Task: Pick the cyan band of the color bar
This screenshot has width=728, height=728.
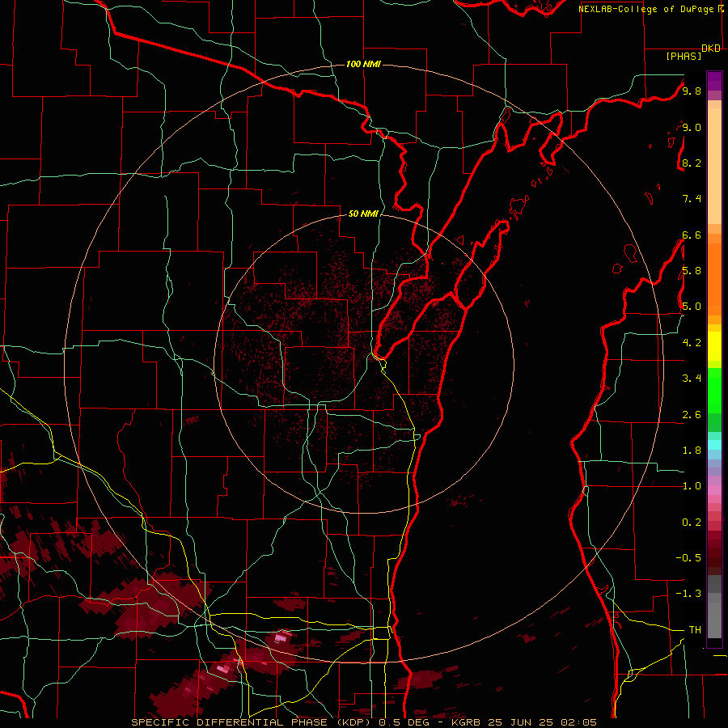Action: tap(714, 444)
